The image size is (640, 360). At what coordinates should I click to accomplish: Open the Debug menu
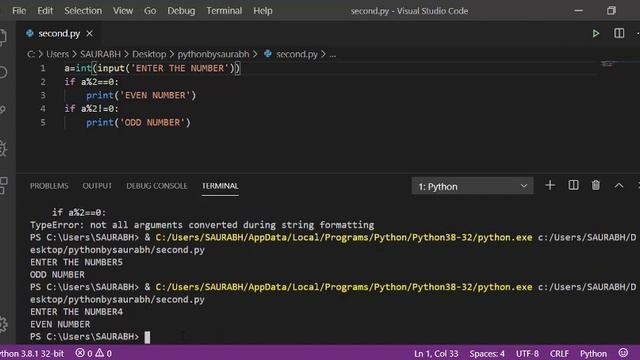[181, 11]
